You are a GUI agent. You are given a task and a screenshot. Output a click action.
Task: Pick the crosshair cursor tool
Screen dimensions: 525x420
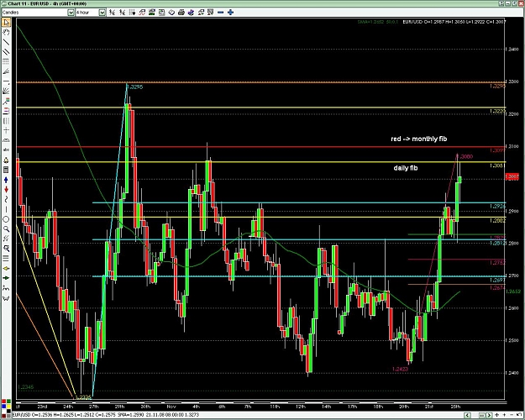(6, 130)
